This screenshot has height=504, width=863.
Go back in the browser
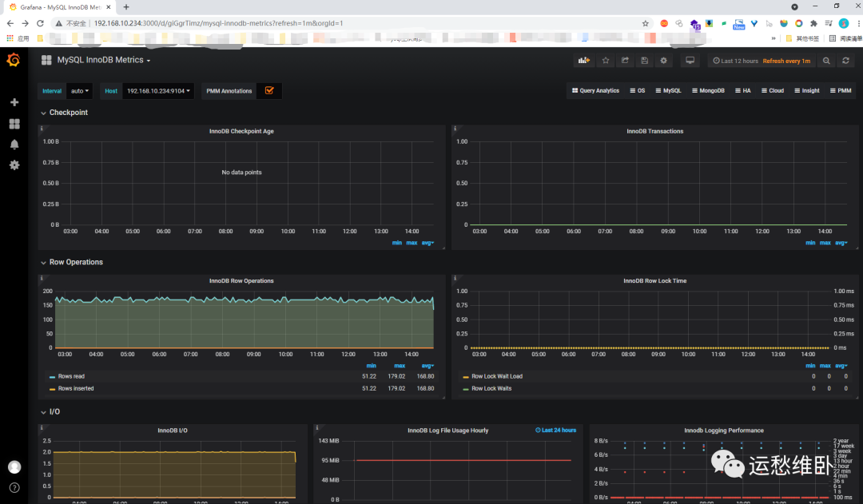[10, 23]
